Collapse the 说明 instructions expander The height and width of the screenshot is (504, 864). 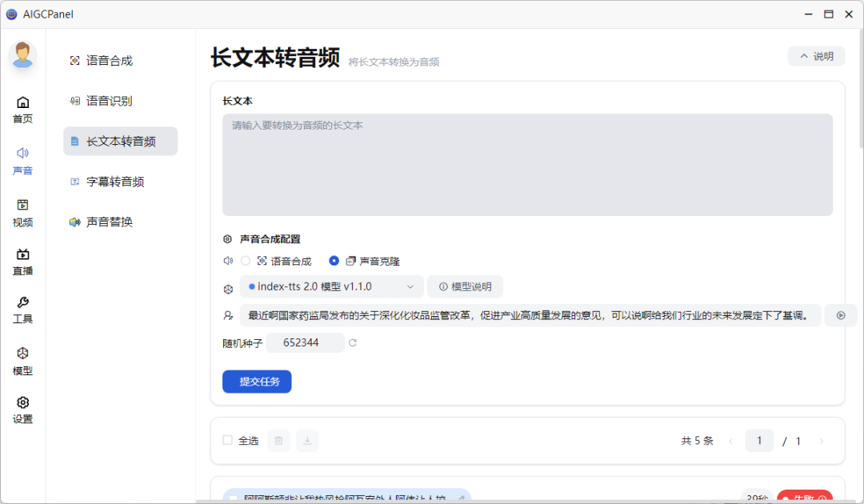816,56
